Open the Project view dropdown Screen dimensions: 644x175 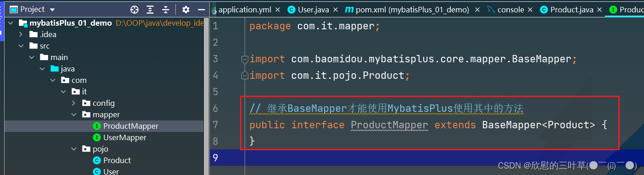coord(52,10)
